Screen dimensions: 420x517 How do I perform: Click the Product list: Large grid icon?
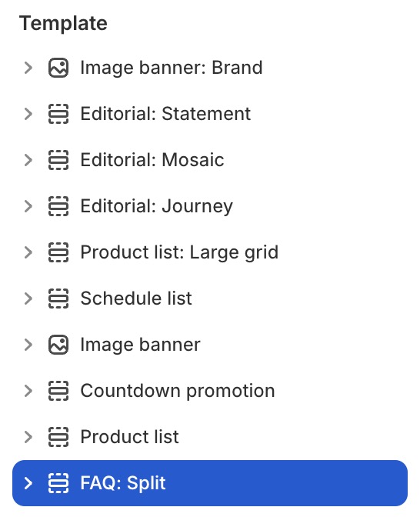pyautogui.click(x=58, y=252)
